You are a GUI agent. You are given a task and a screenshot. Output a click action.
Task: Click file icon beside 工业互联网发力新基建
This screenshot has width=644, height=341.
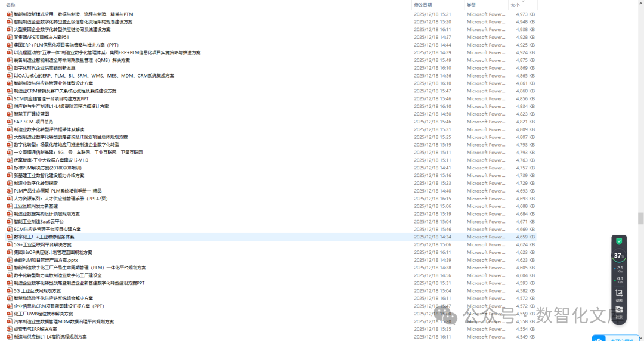(10, 206)
